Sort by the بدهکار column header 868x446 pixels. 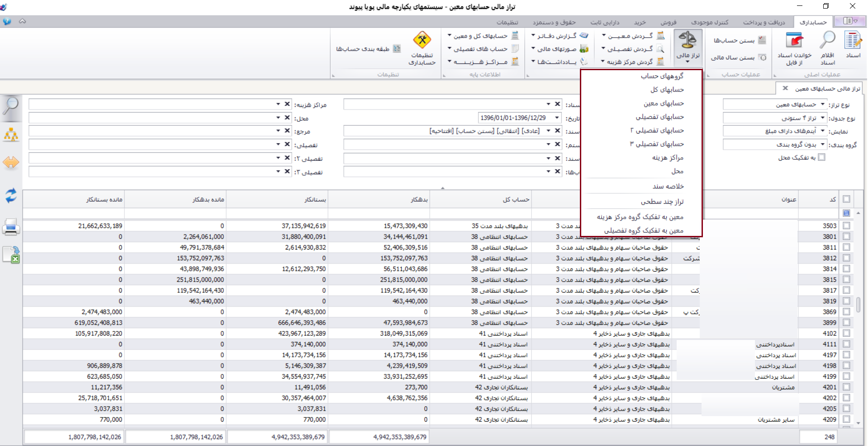pyautogui.click(x=379, y=199)
